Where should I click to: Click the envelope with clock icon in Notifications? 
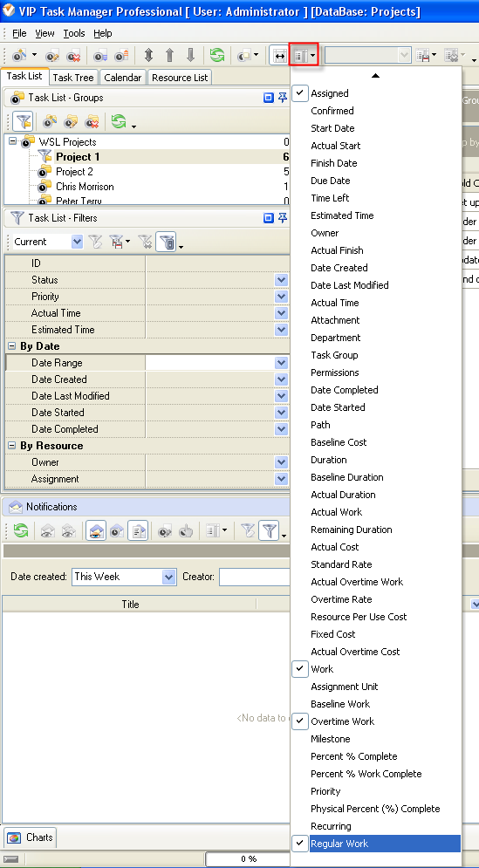click(x=117, y=531)
